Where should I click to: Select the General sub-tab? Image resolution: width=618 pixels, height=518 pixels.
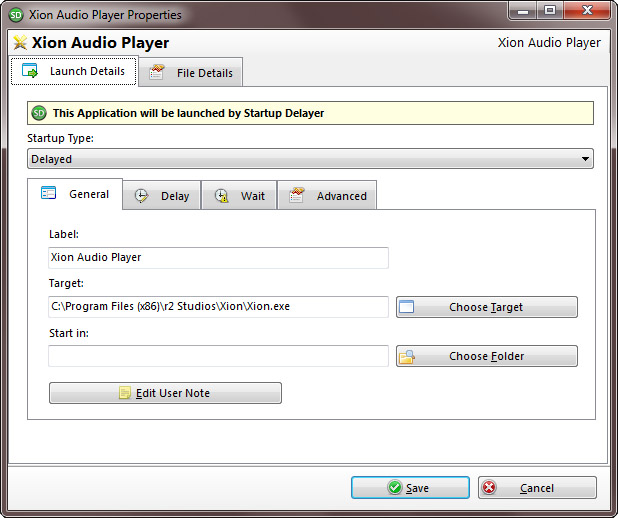click(75, 194)
